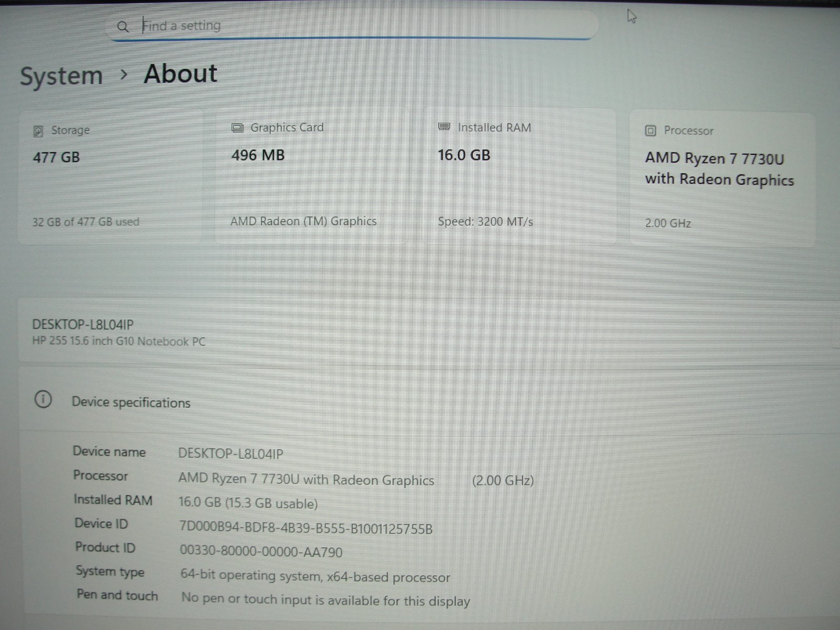Click the Product ID row label
This screenshot has width=840, height=630.
pos(105,548)
